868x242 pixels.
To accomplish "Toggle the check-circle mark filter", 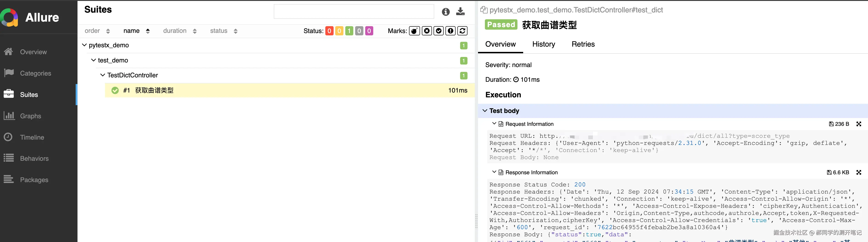I will click(x=439, y=31).
